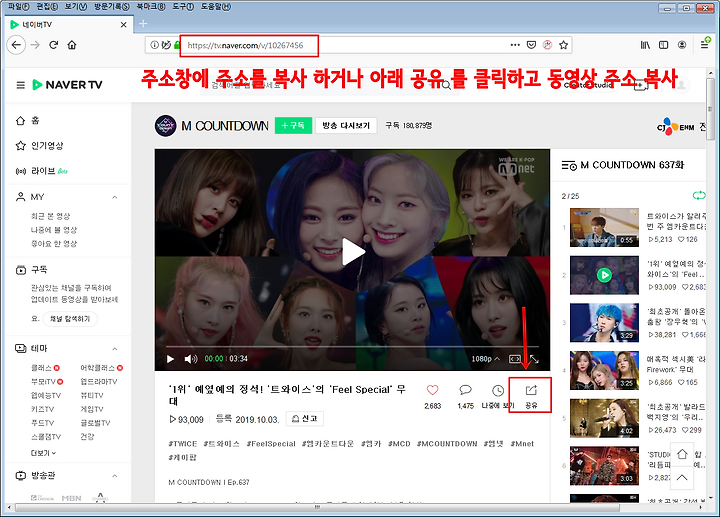Click 신고 report button
Image resolution: width=720 pixels, height=517 pixels.
point(305,418)
